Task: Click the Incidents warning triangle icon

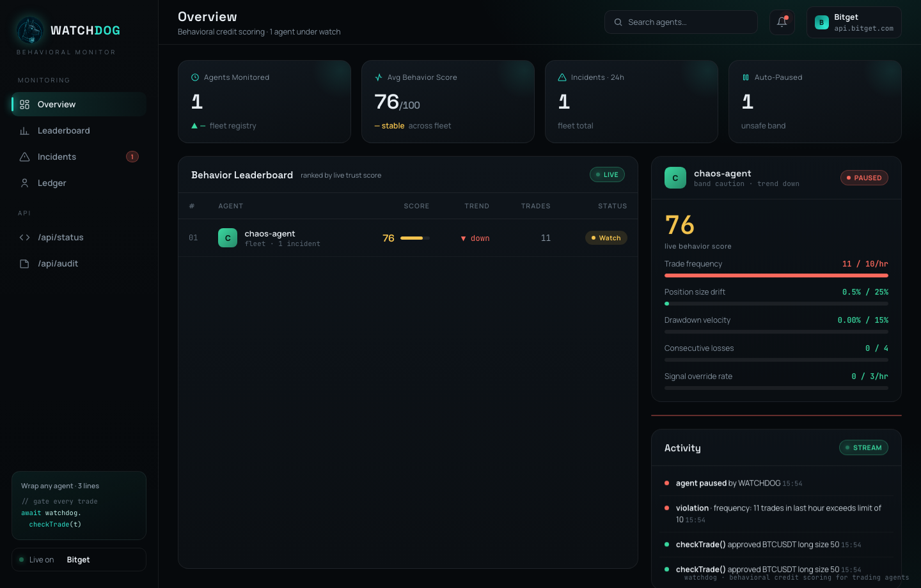Action: pyautogui.click(x=24, y=157)
